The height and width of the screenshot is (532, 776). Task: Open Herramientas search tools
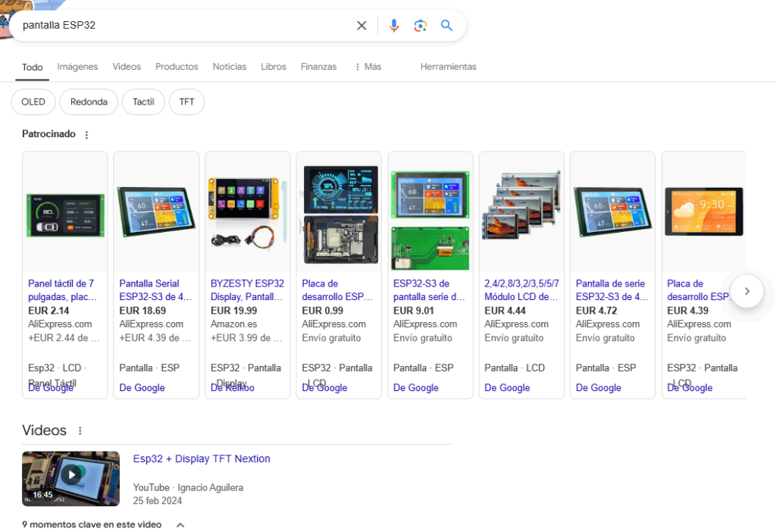coord(448,67)
